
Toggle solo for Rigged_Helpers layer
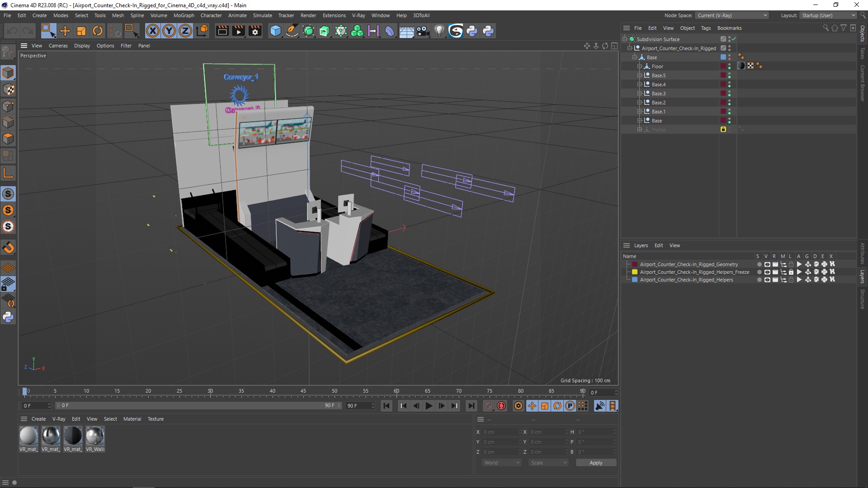coord(759,280)
